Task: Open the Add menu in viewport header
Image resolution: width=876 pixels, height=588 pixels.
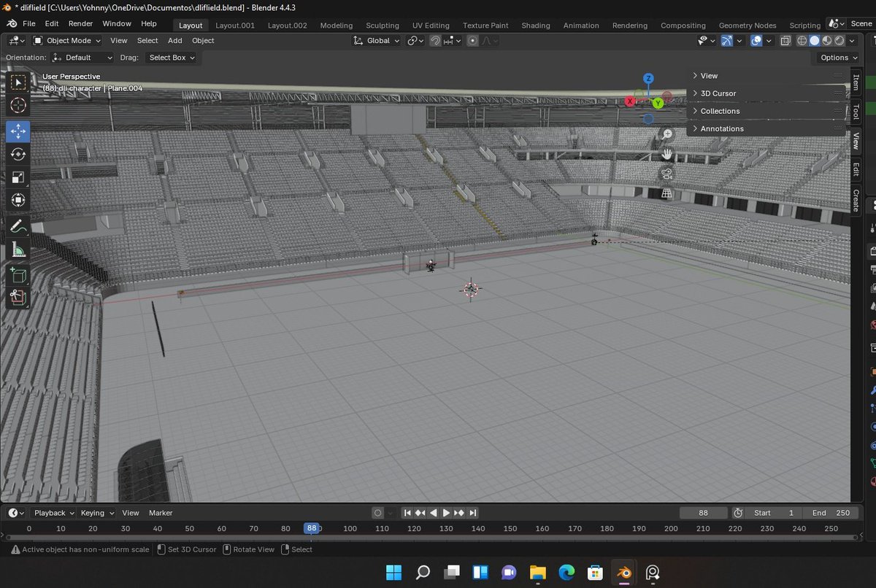Action: [x=175, y=41]
